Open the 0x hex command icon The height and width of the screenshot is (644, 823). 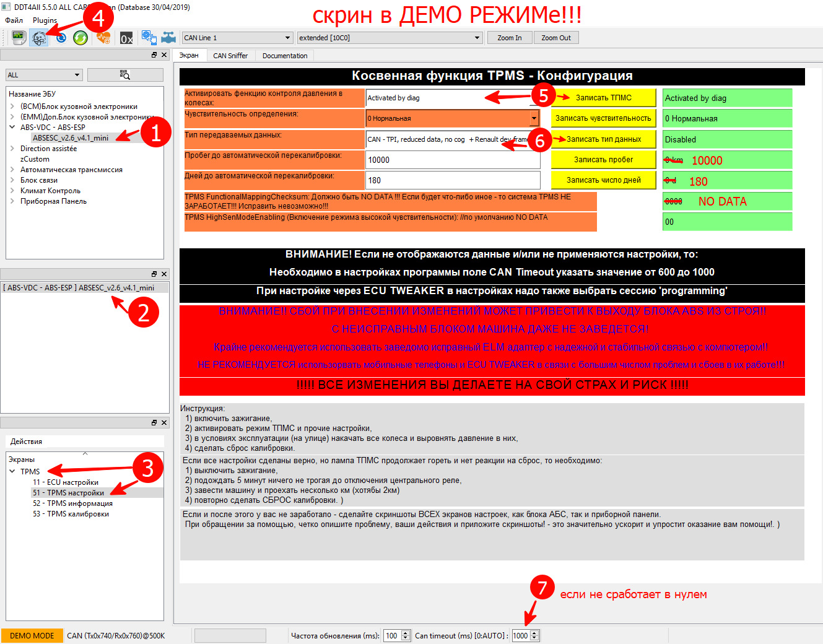click(x=126, y=38)
